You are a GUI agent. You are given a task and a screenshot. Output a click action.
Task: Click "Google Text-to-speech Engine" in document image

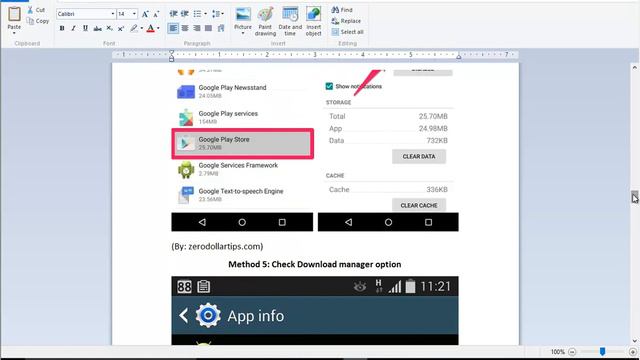tap(241, 191)
